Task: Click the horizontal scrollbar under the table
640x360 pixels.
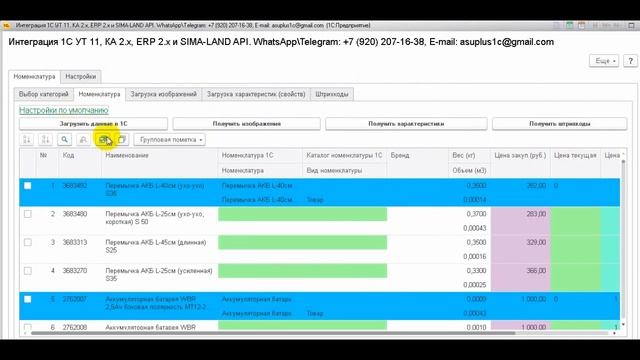Action: pyautogui.click(x=273, y=333)
